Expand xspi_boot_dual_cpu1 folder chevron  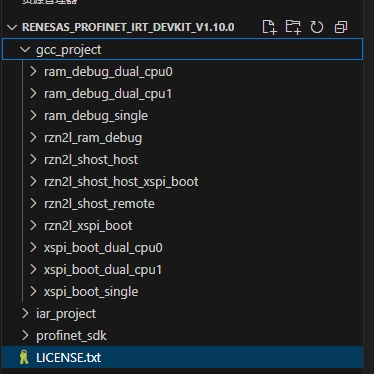tap(33, 269)
